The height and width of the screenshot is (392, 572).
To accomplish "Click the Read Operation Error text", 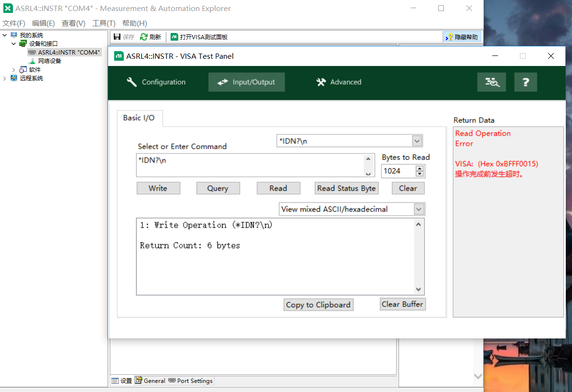I will point(483,138).
